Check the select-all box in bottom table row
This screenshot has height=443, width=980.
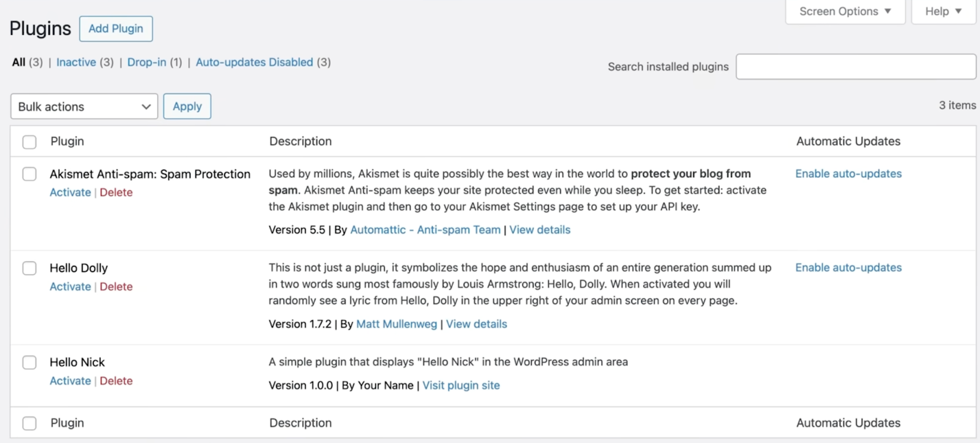tap(29, 423)
